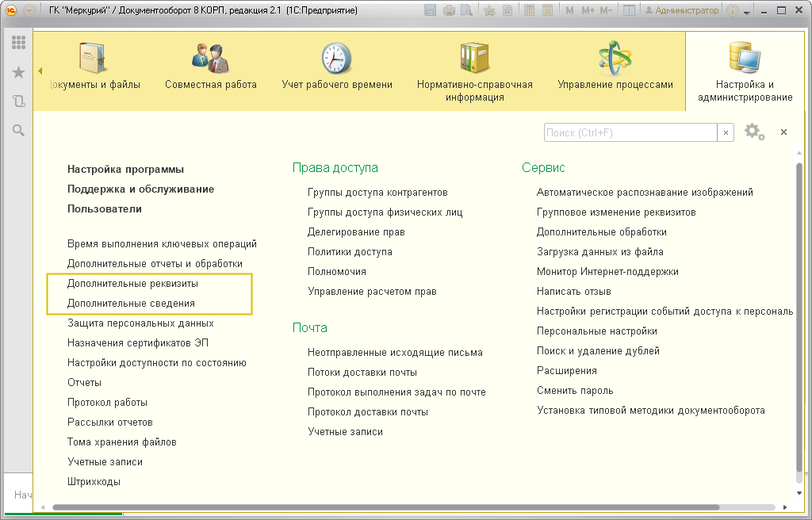Click the M- memory subtract button
This screenshot has width=812, height=520.
[606, 10]
